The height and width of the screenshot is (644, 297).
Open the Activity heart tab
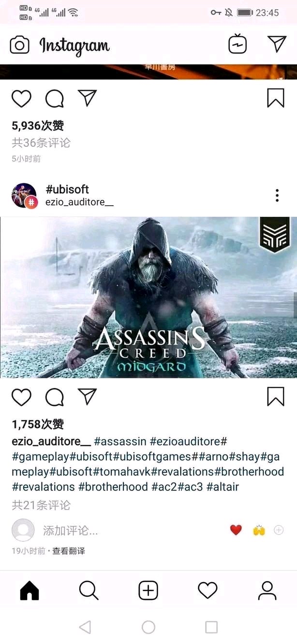pos(208,591)
